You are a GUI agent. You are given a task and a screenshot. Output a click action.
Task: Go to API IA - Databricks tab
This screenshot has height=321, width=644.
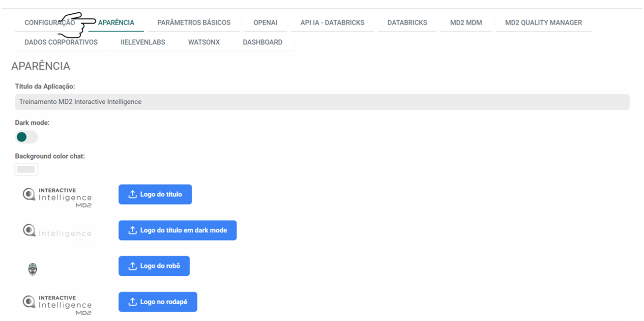[332, 23]
